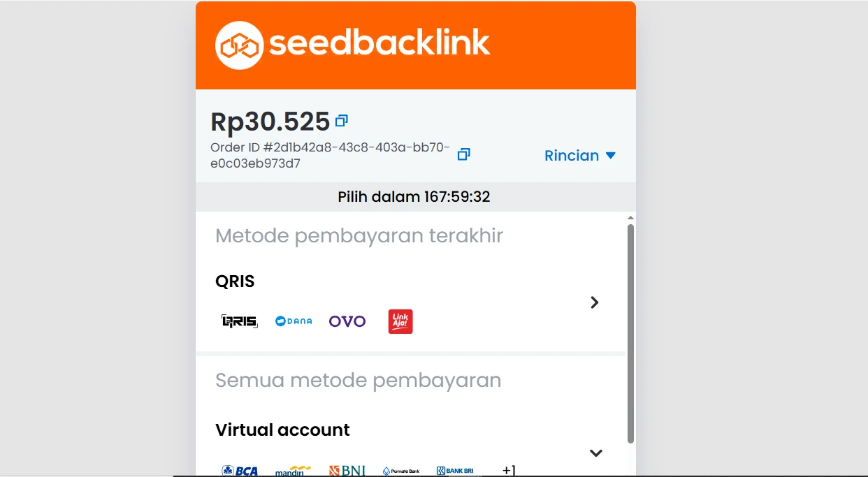Show the +1 additional banks
Image resolution: width=868 pixels, height=477 pixels.
pyautogui.click(x=509, y=471)
